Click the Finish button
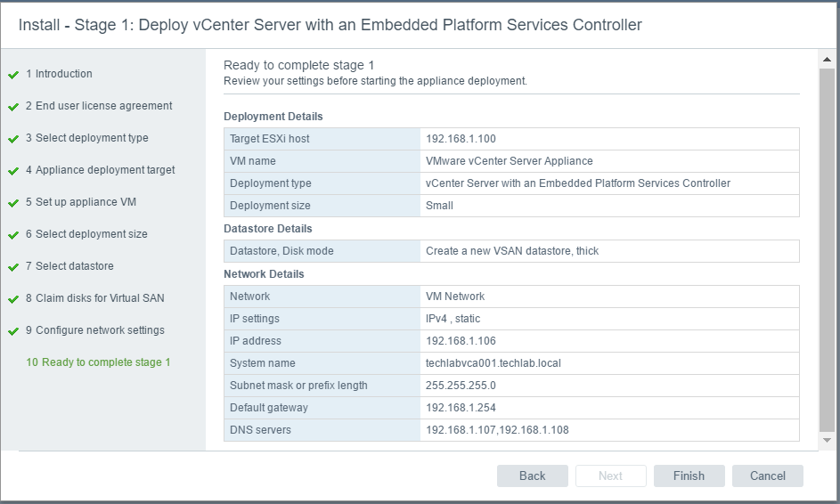This screenshot has height=504, width=840. pyautogui.click(x=689, y=476)
